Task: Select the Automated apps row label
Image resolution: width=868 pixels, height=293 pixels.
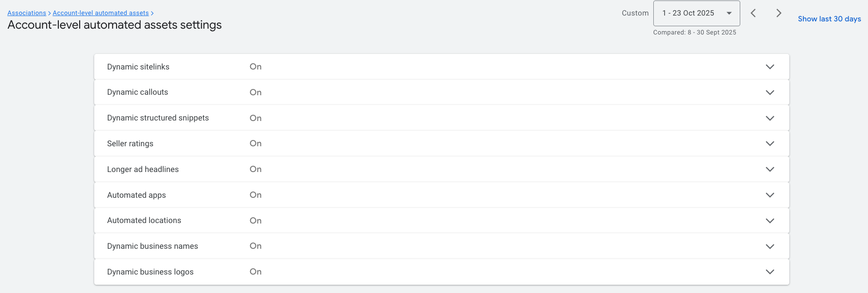Action: [136, 195]
